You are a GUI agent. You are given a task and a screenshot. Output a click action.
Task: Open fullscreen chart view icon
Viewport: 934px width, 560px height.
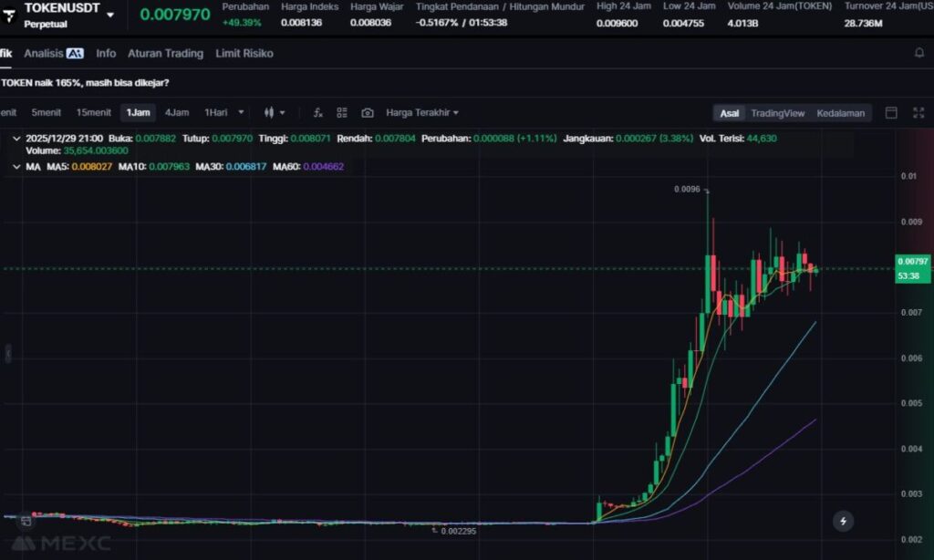[918, 113]
